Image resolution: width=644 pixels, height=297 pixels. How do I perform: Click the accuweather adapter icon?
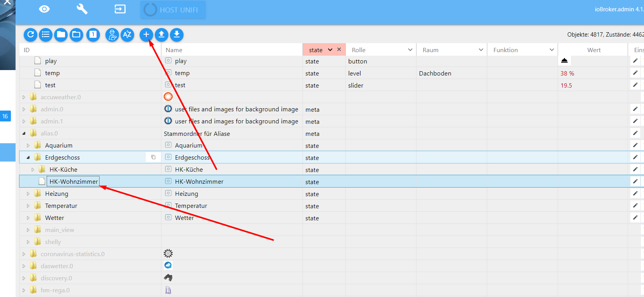coord(168,97)
